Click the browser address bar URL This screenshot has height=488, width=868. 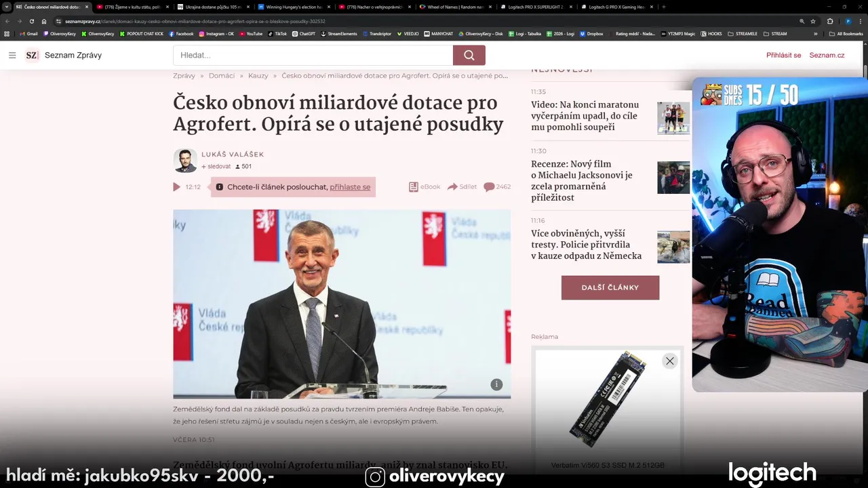pyautogui.click(x=195, y=21)
